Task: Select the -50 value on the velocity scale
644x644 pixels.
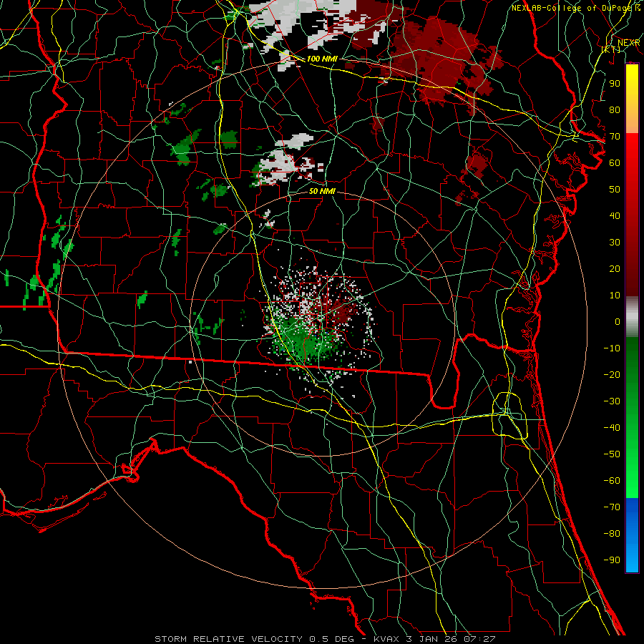Action: pyautogui.click(x=612, y=454)
